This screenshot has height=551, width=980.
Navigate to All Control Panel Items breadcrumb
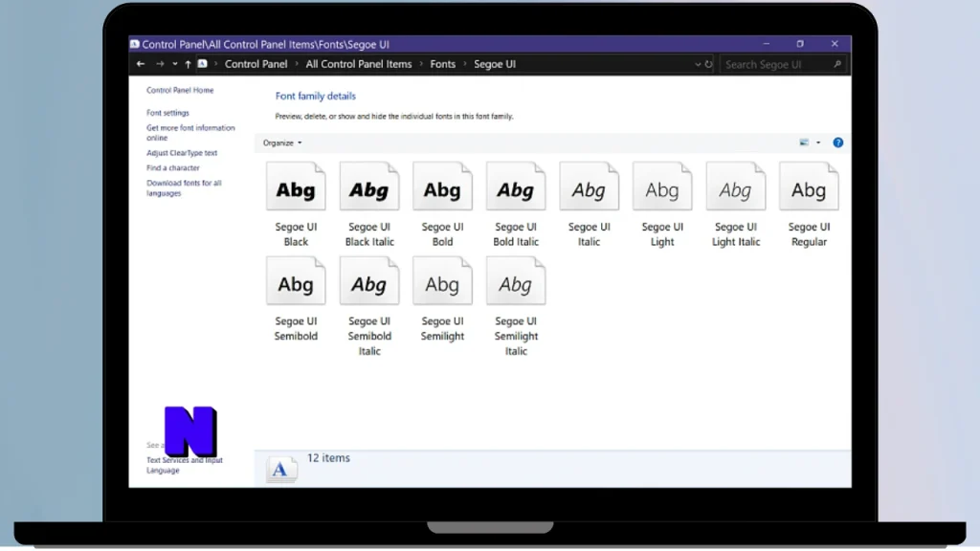coord(359,64)
